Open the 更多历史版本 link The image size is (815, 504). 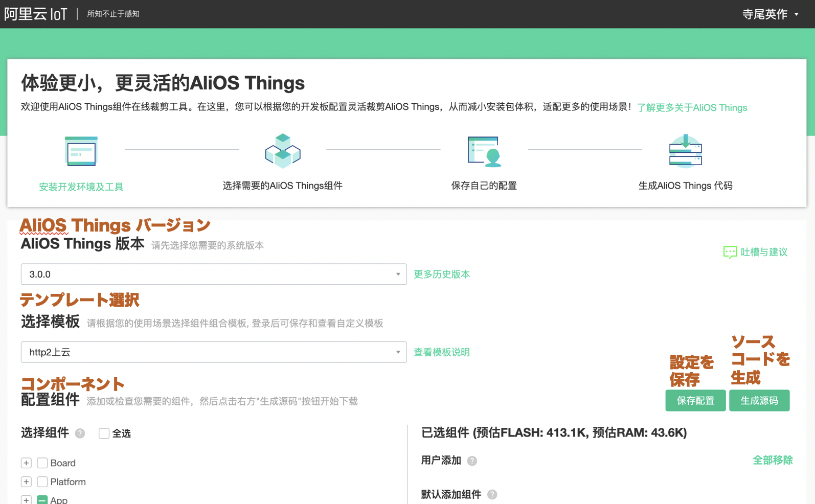(x=442, y=274)
